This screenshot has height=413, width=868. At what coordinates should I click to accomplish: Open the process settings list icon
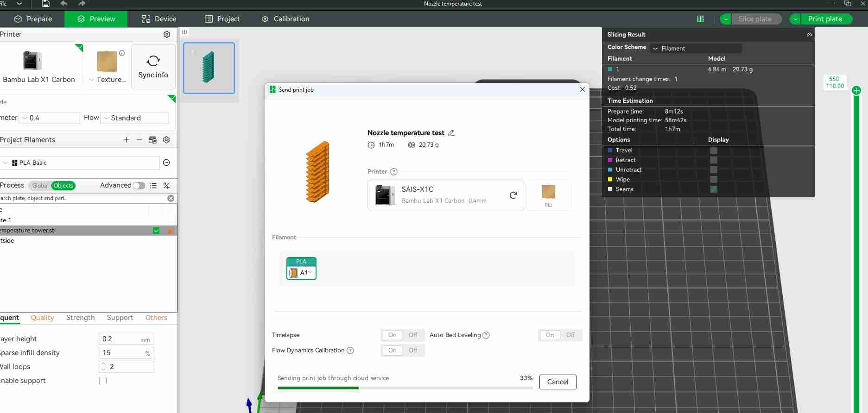pyautogui.click(x=153, y=186)
